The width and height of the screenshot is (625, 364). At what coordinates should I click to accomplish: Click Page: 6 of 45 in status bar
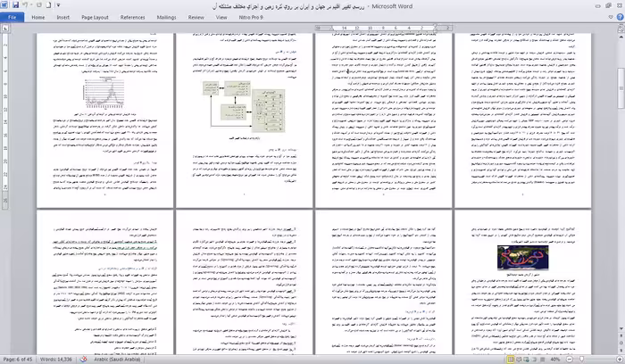[x=18, y=360]
